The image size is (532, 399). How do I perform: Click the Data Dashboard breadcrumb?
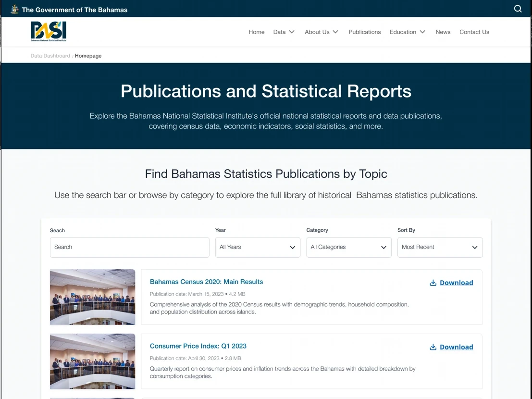pos(50,56)
